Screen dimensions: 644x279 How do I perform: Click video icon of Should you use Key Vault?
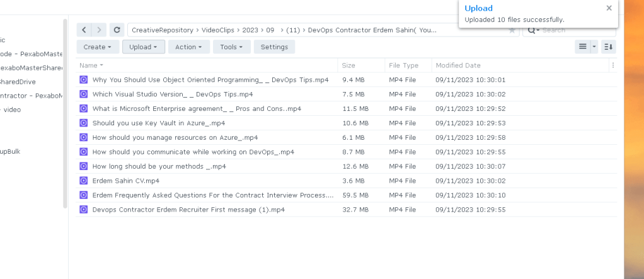[83, 123]
